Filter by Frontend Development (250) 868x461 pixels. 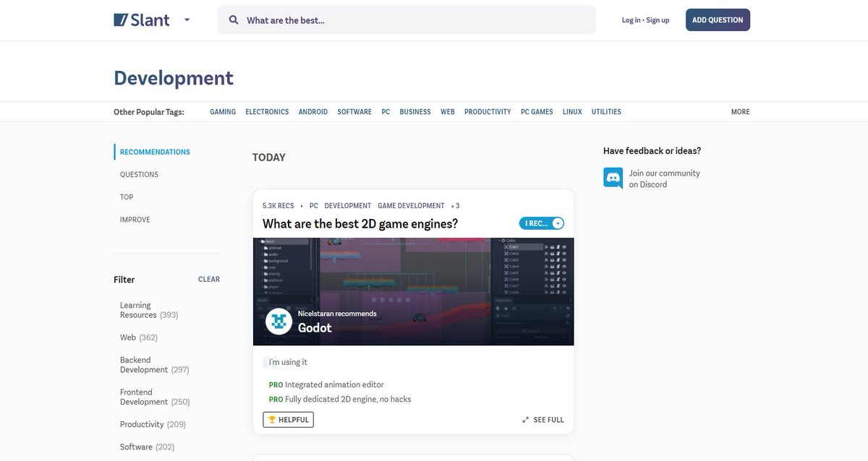click(x=155, y=397)
